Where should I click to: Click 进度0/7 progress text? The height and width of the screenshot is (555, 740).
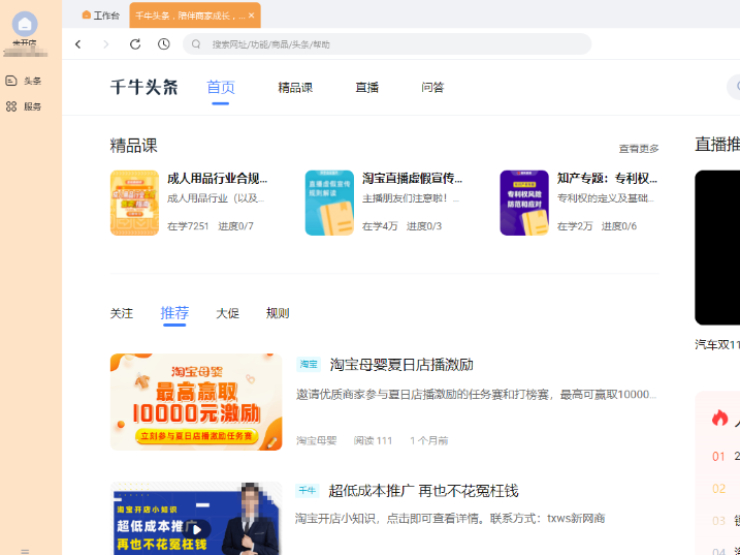[x=236, y=226]
